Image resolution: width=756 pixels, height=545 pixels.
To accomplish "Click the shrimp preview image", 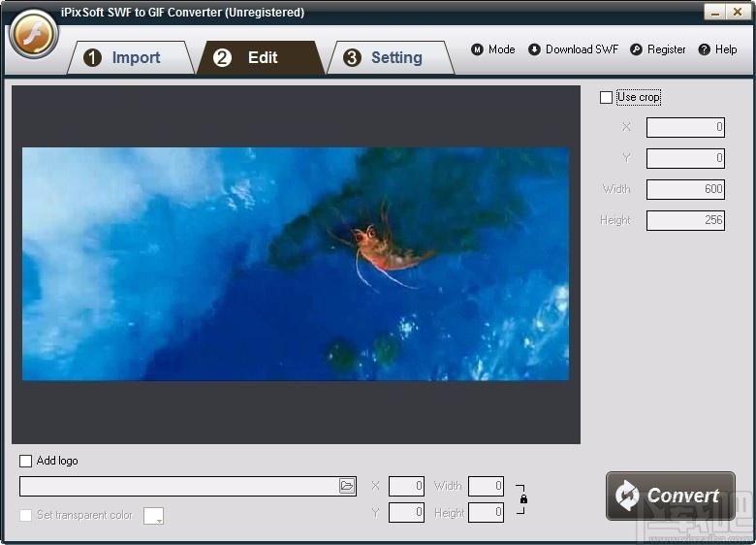I will [296, 264].
